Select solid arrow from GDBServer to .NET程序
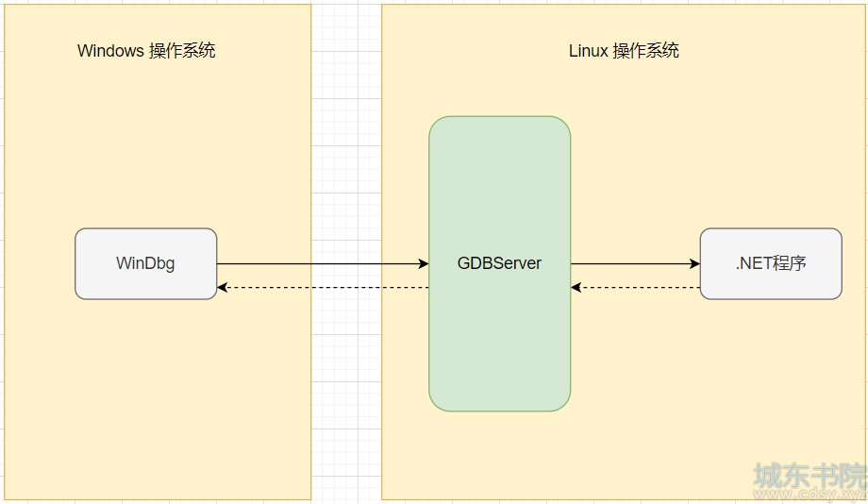 click(x=636, y=263)
